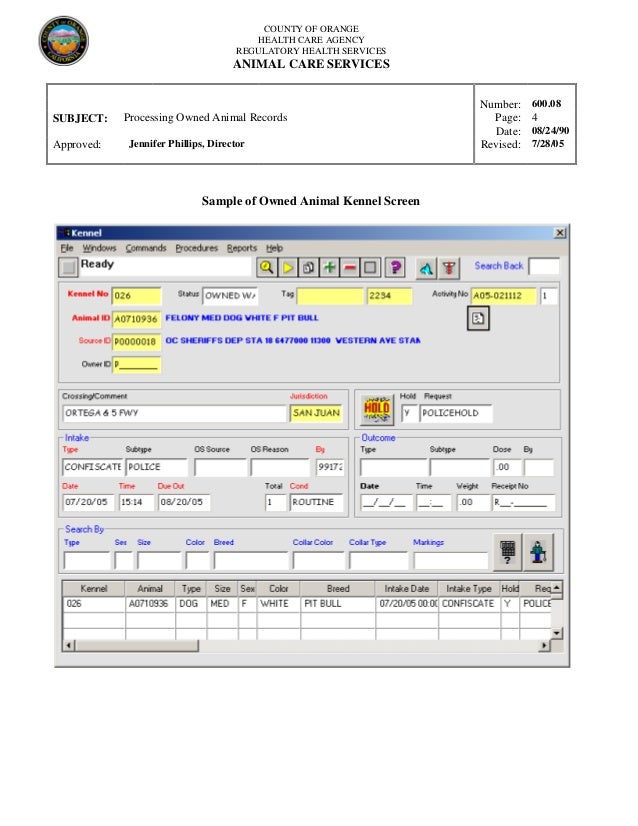Click the Intake Time field 15:14
The height and width of the screenshot is (826, 638).
pyautogui.click(x=136, y=502)
